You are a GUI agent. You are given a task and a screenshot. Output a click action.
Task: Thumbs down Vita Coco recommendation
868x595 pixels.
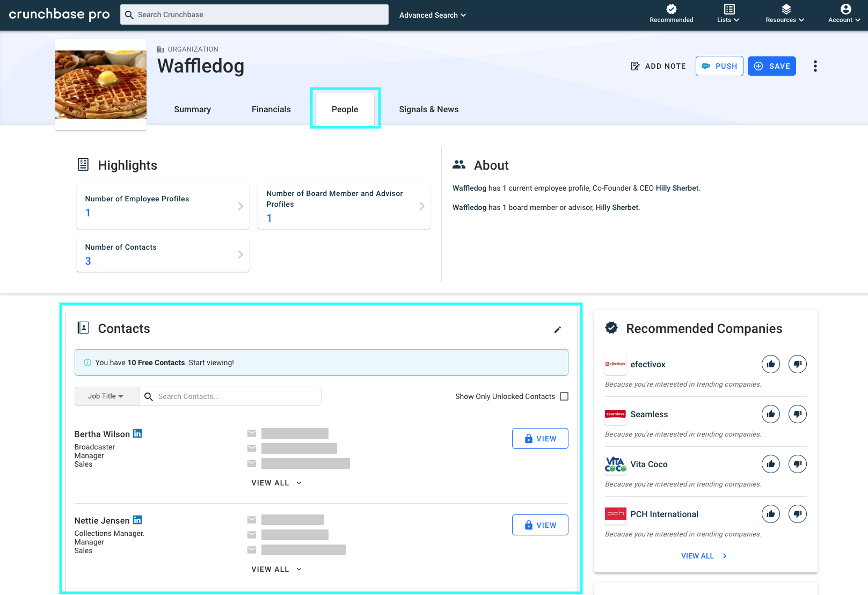(798, 464)
